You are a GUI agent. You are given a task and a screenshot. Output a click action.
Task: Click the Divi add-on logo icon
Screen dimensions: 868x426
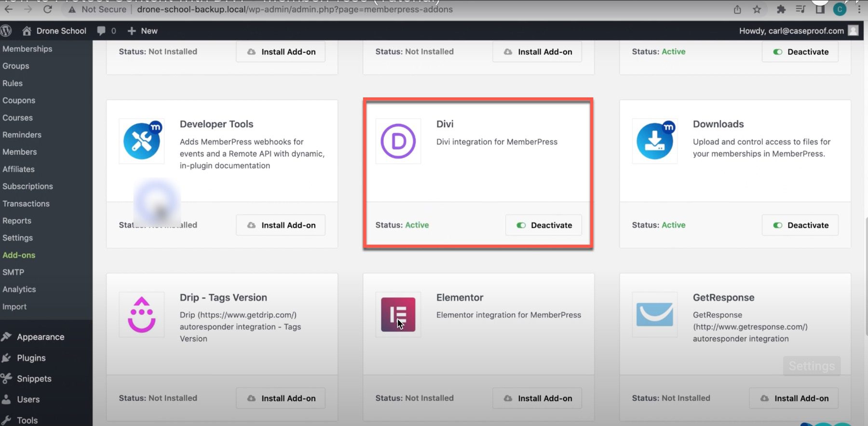pyautogui.click(x=398, y=141)
